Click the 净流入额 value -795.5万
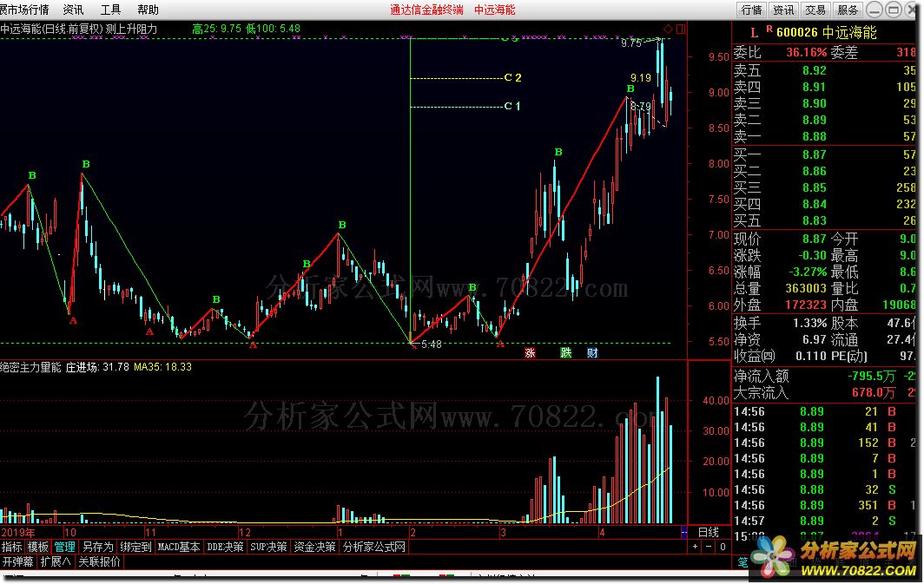 point(872,377)
